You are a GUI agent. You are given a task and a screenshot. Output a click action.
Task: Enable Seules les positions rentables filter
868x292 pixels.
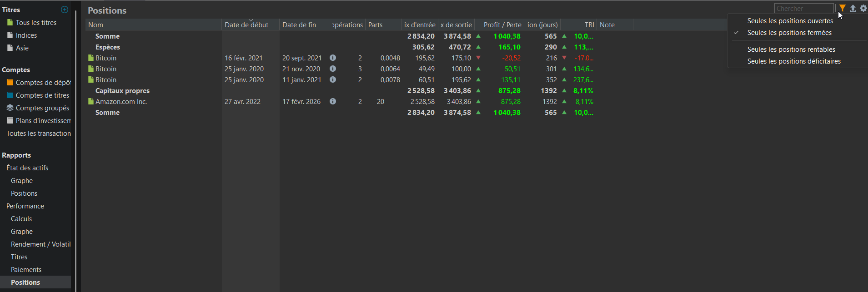pyautogui.click(x=791, y=49)
